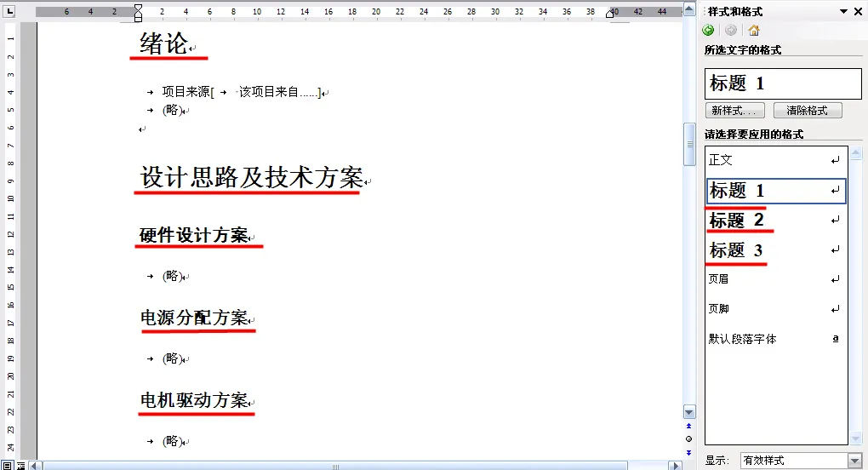Click the grey Forward arrow in task pane
The width and height of the screenshot is (868, 470).
[x=731, y=31]
